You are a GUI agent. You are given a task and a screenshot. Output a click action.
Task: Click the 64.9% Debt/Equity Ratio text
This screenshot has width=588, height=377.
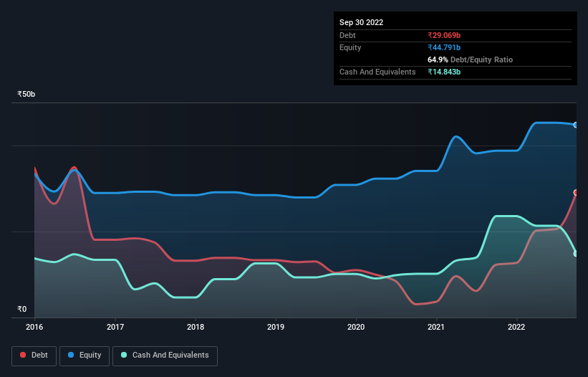[x=471, y=59]
